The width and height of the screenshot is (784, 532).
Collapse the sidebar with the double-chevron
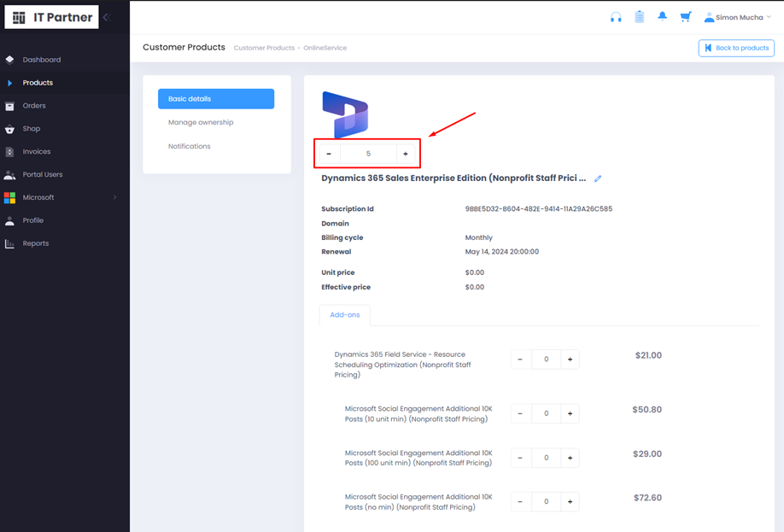click(107, 17)
